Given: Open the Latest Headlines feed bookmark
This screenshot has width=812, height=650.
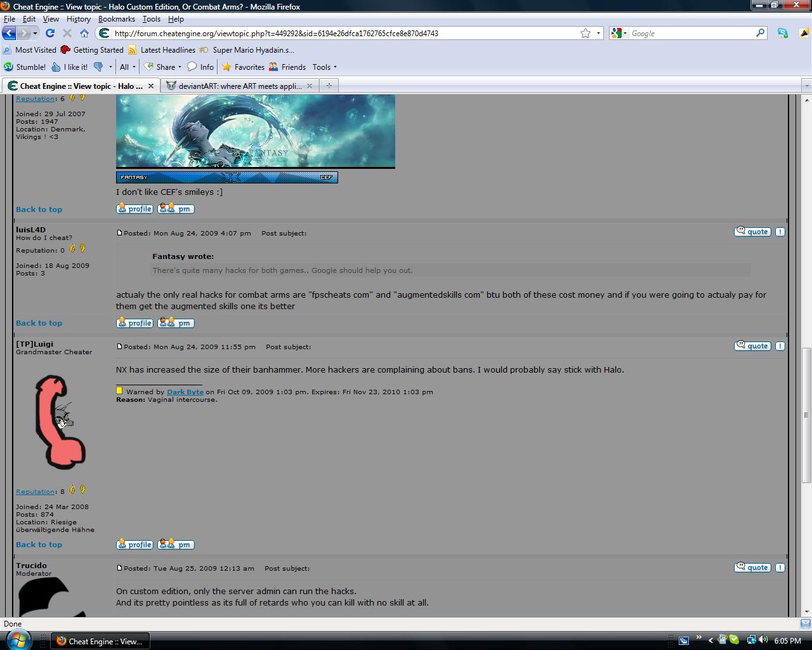Looking at the screenshot, I should (x=162, y=50).
